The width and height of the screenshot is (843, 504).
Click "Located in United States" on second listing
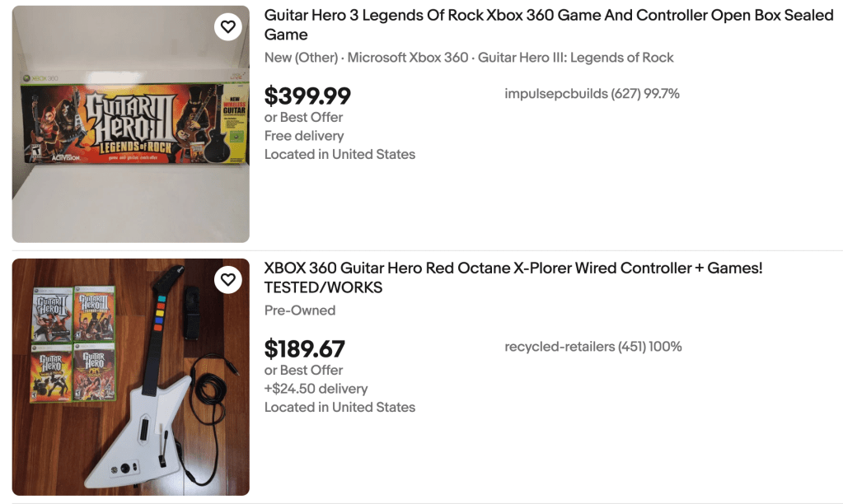(340, 407)
